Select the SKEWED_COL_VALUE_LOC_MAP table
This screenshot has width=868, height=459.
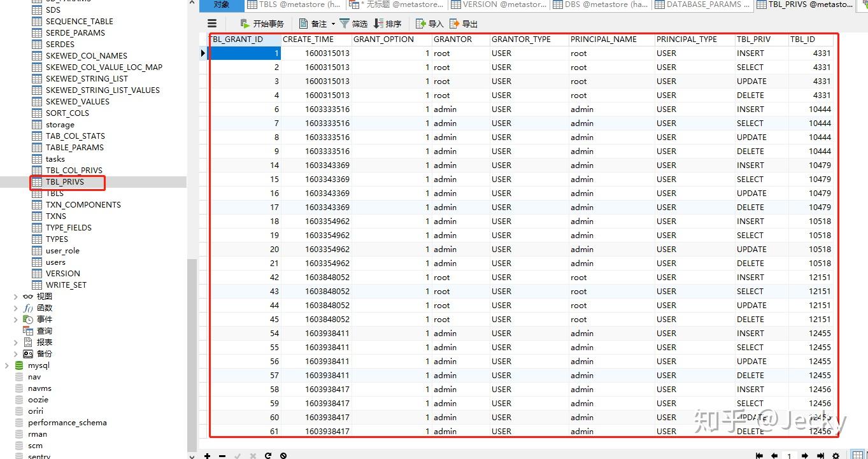104,67
